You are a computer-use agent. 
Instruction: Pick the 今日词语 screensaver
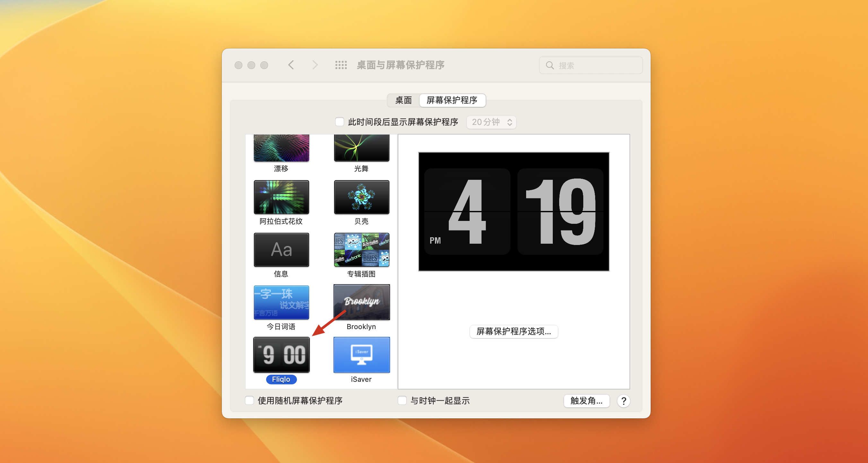point(281,302)
